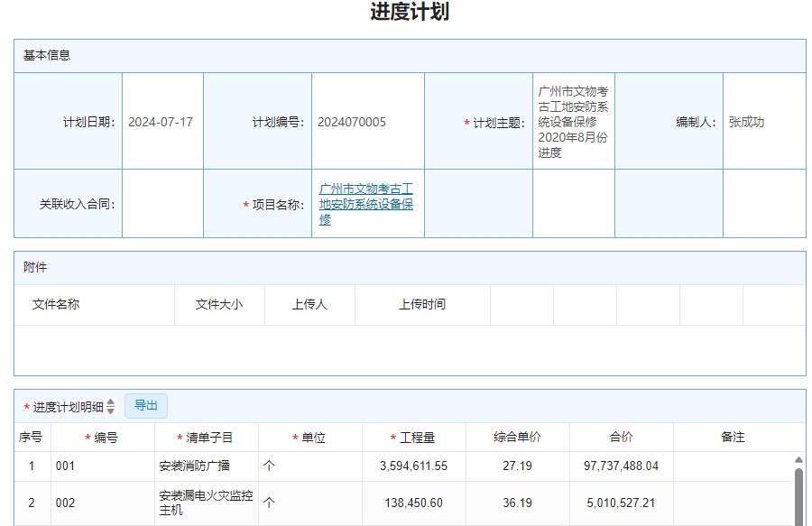Select the 计划日期 value 2024-07-17

click(x=162, y=120)
